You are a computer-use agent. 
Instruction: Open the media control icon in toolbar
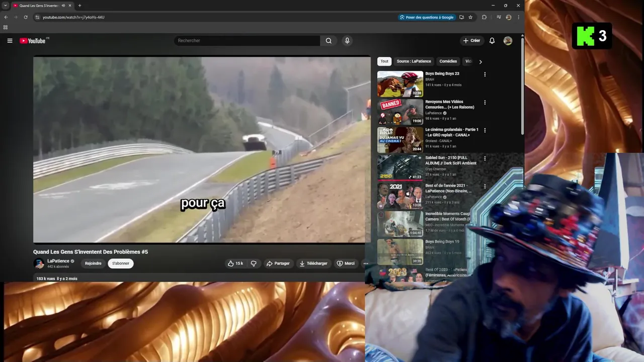click(499, 17)
